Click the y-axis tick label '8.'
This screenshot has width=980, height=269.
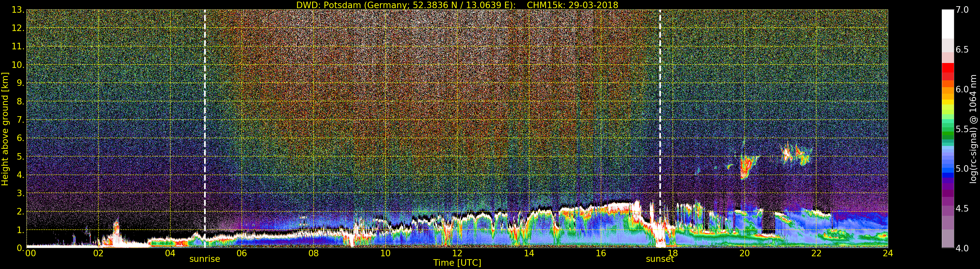(x=21, y=102)
